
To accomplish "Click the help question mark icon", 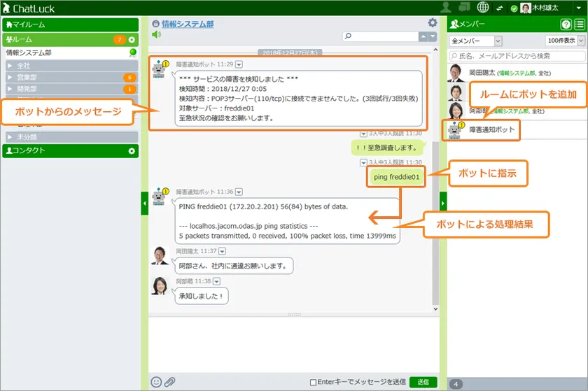I will pos(566,24).
